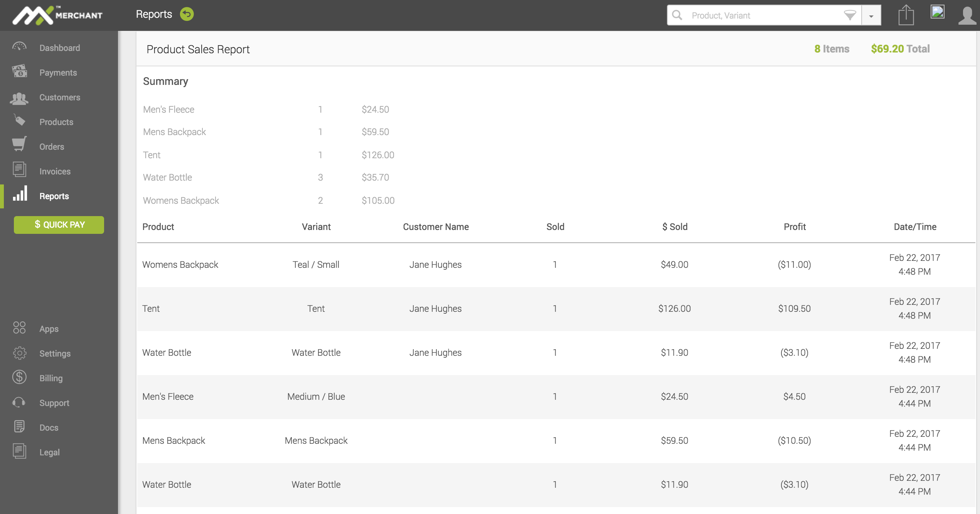
Task: Sort by the Profit column header
Action: (x=795, y=227)
